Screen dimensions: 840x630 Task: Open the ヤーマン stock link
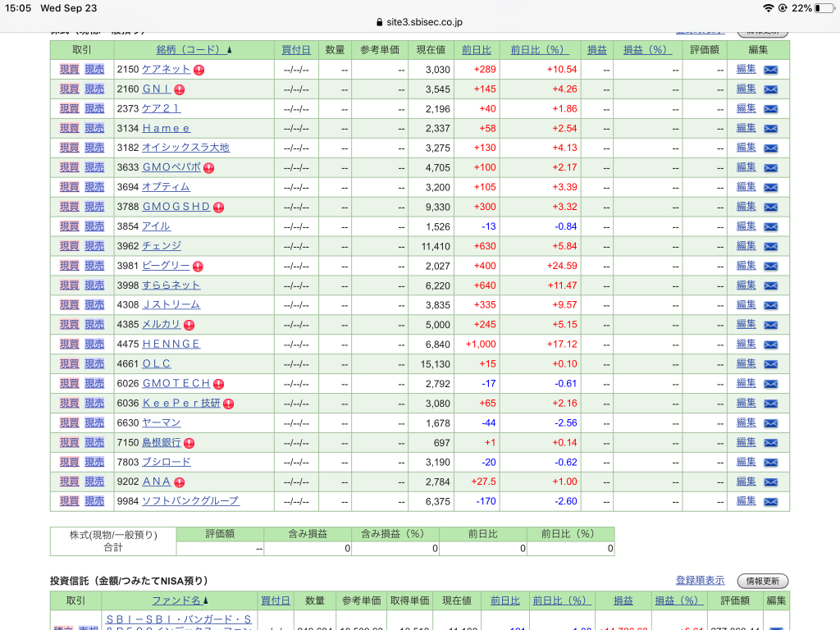(x=162, y=422)
